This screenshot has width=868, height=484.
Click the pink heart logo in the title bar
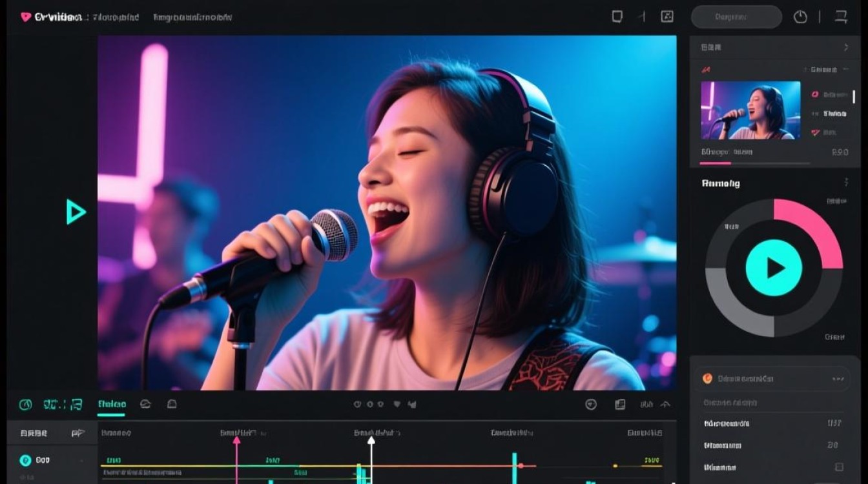[26, 17]
